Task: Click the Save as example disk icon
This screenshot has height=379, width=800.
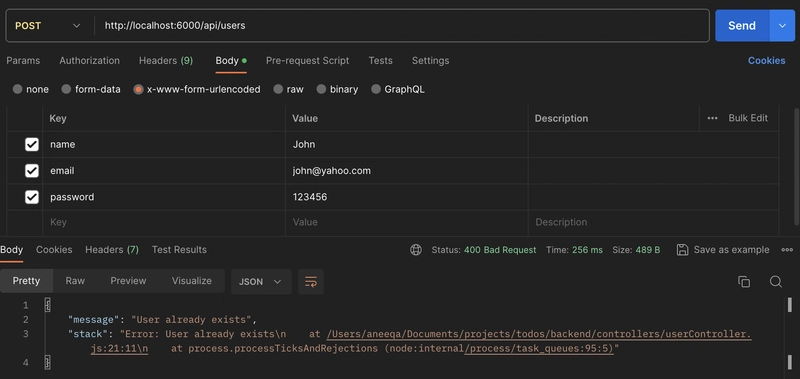Action: click(x=682, y=250)
